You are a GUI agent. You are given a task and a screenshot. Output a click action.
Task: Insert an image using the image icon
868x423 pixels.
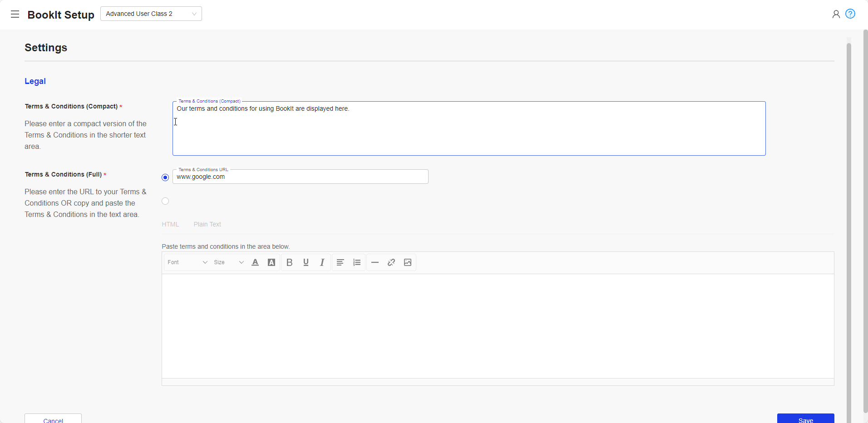coord(408,262)
